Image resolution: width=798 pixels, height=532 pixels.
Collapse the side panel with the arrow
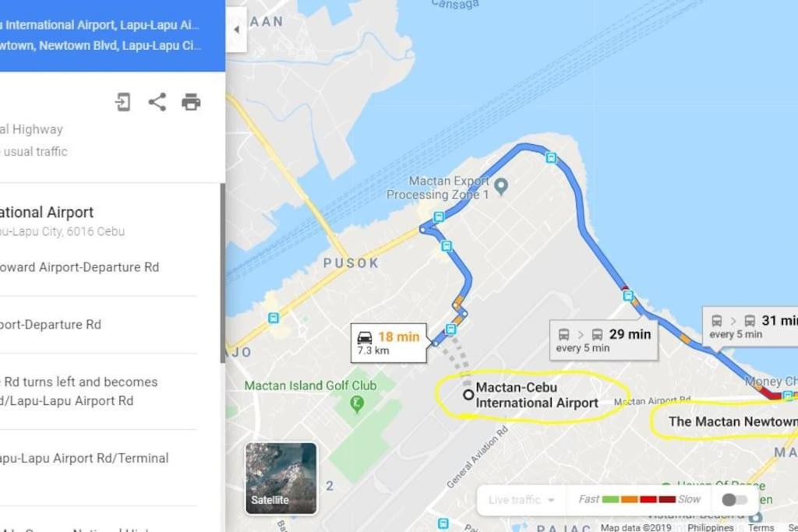pos(236,30)
